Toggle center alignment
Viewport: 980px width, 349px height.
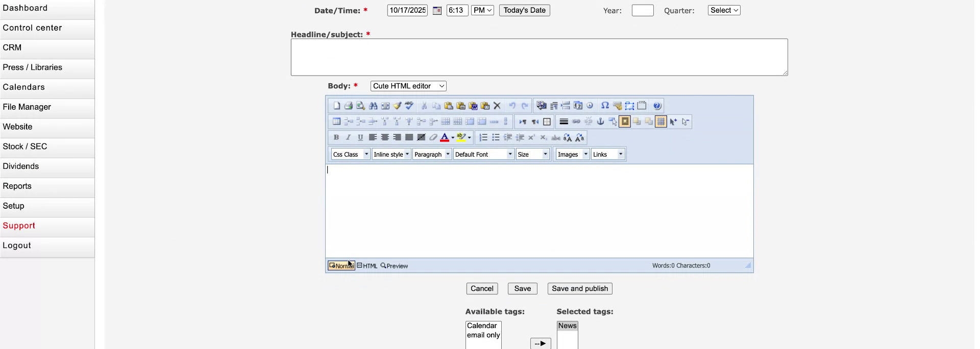385,137
